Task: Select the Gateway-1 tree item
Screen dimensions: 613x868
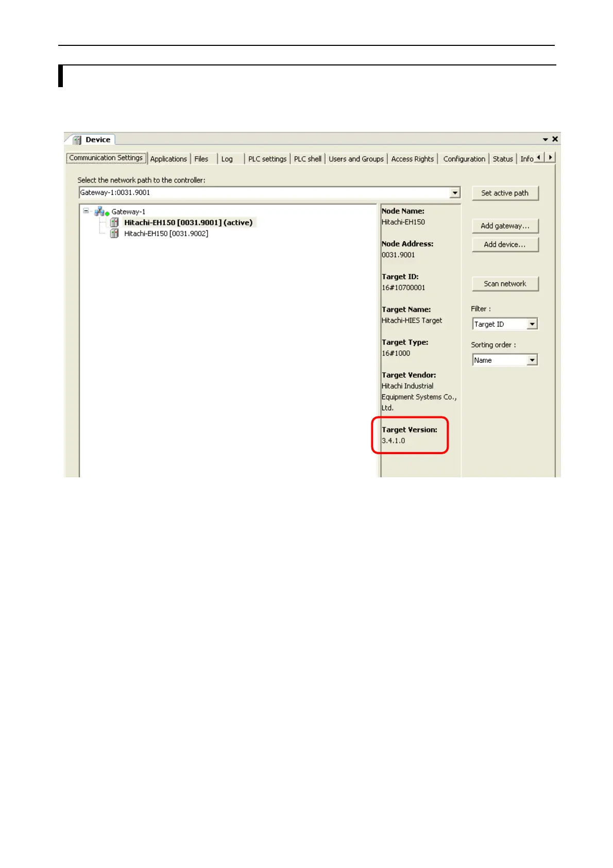Action: (x=128, y=211)
